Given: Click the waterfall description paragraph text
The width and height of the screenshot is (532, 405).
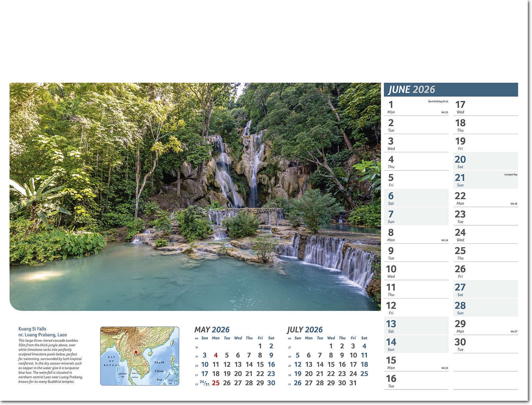Looking at the screenshot, I should point(50,361).
